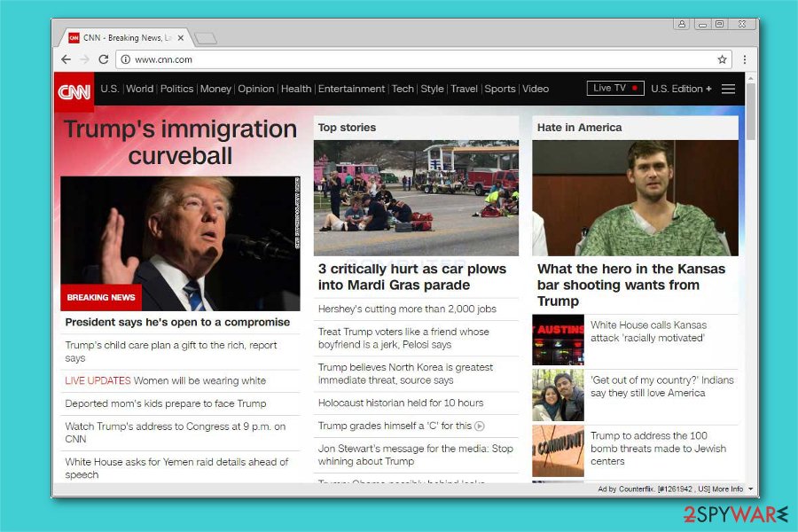Viewport: 798px width, 532px height.
Task: Open 3 critically hurt as car plows headline
Action: click(412, 277)
